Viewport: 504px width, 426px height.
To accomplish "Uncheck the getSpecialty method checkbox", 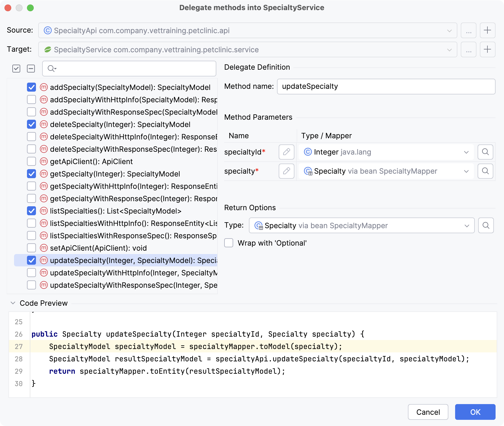I will pos(31,174).
